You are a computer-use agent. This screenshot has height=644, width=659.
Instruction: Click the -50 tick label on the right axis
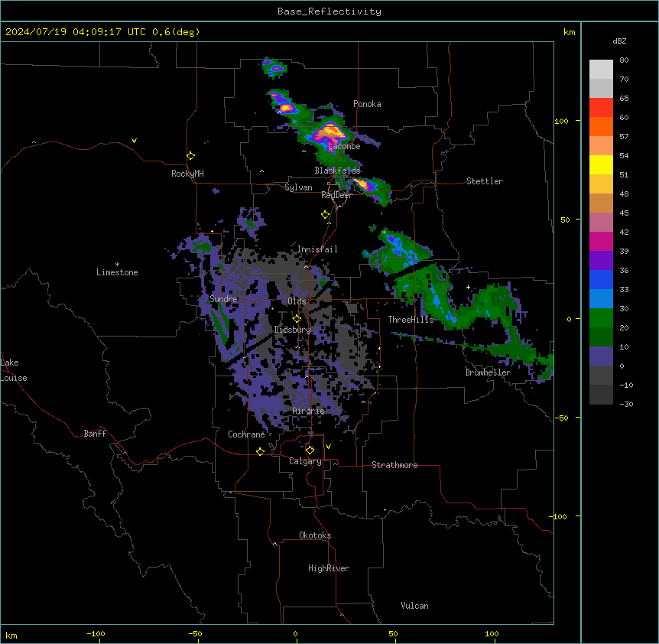(x=561, y=418)
